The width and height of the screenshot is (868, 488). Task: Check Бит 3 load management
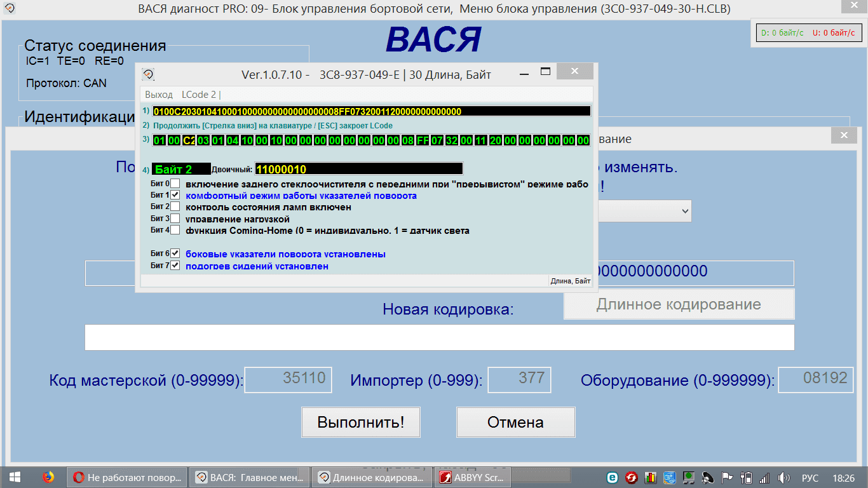pos(175,219)
